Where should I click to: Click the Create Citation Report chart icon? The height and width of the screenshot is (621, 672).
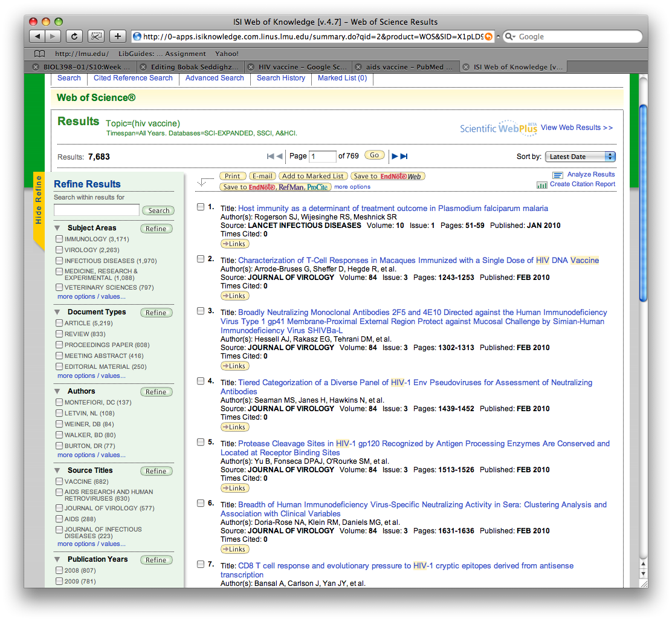tap(541, 184)
